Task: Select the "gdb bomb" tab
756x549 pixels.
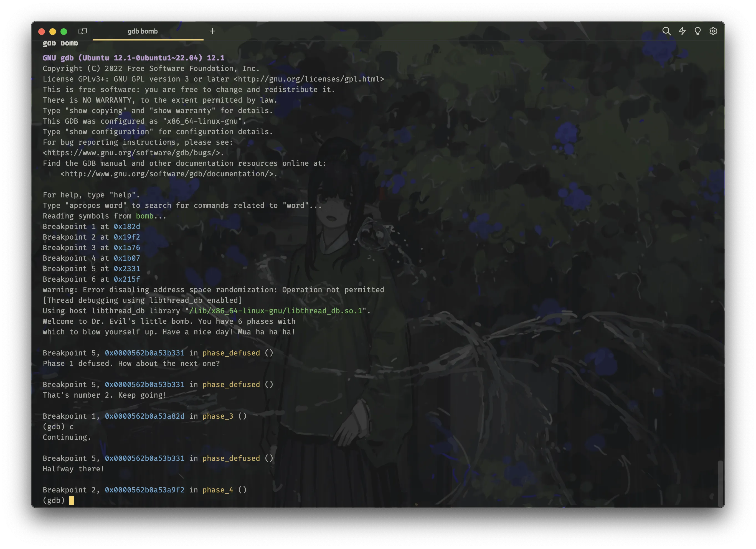Action: tap(148, 31)
